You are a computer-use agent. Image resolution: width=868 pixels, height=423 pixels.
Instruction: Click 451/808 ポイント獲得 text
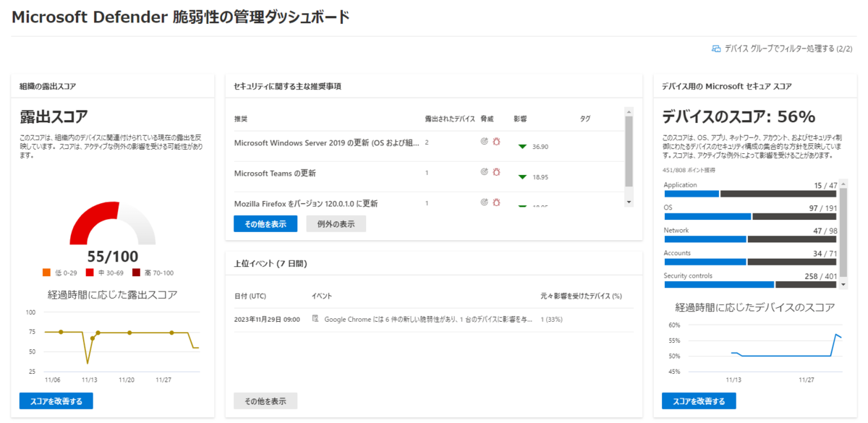(x=689, y=170)
